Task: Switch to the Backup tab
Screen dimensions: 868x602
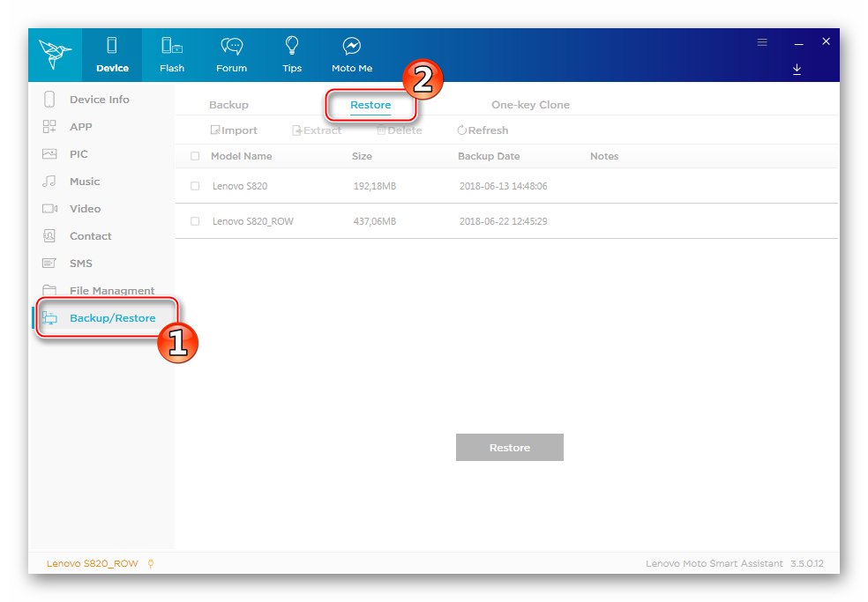Action: point(228,104)
